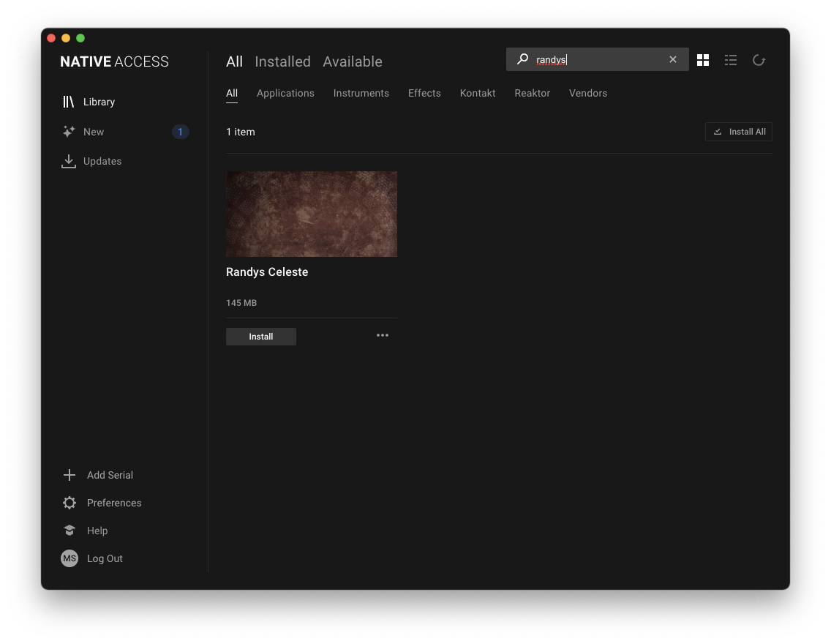Open Randys Celeste product thumbnail
This screenshot has width=831, height=644.
312,214
